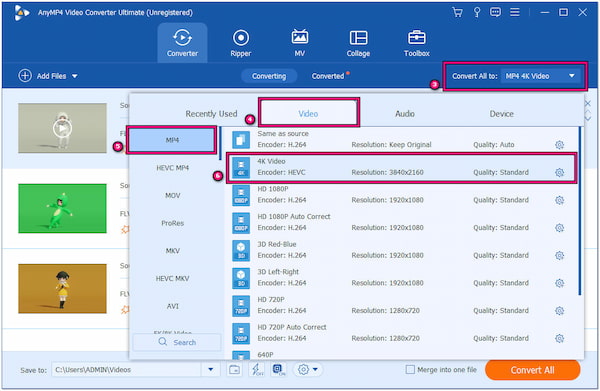Play the first video thumbnail
This screenshot has width=600, height=391.
pyautogui.click(x=62, y=128)
